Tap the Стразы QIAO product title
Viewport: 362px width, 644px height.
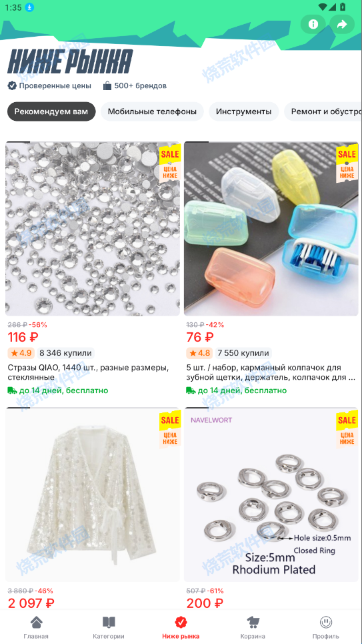point(88,372)
